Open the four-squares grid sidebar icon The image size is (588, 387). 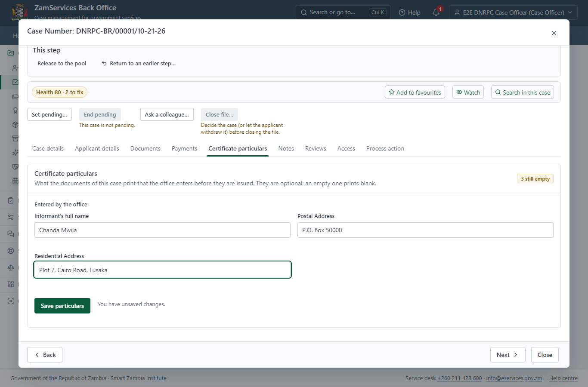pos(11,284)
